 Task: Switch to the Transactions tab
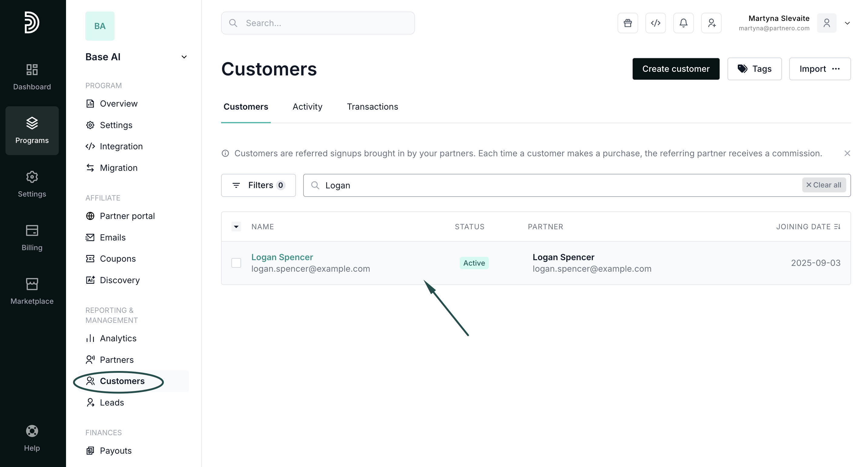tap(372, 107)
